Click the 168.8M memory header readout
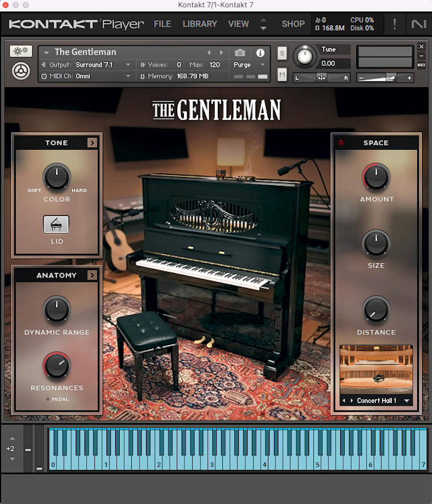The width and height of the screenshot is (432, 504). click(x=330, y=29)
